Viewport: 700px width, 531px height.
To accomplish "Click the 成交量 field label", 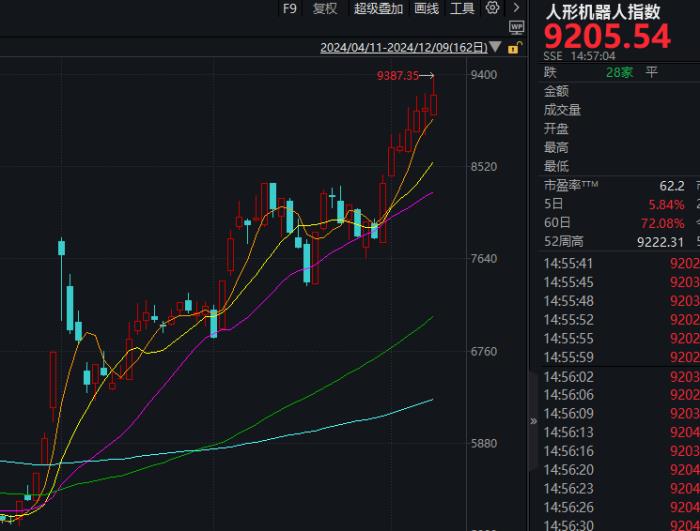I will (562, 110).
